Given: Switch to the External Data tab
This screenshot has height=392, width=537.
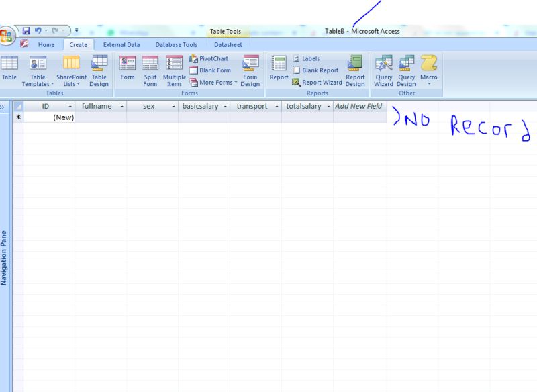Looking at the screenshot, I should [121, 44].
